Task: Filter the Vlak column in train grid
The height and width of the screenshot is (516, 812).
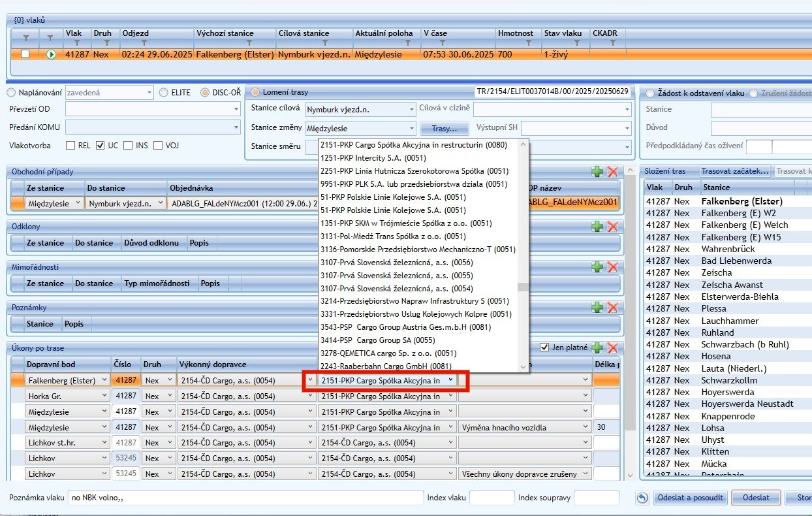Action: point(76,43)
